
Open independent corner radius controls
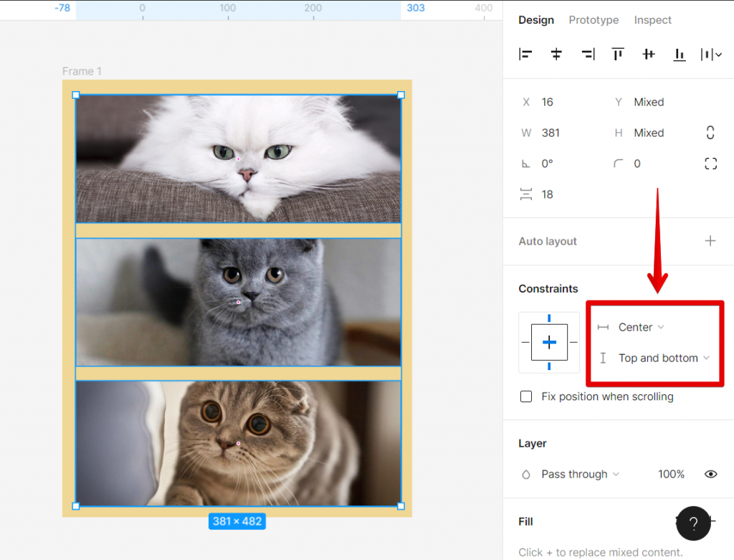tap(710, 163)
